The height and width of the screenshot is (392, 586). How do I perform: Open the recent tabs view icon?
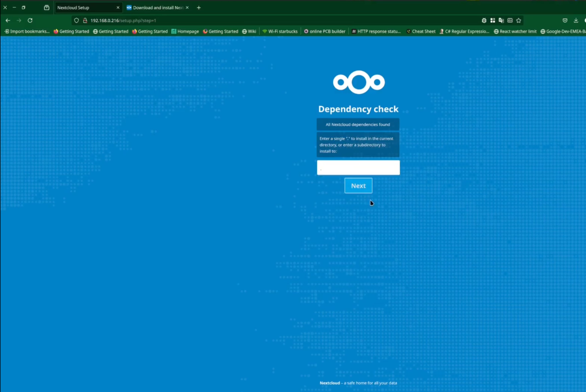pos(47,8)
